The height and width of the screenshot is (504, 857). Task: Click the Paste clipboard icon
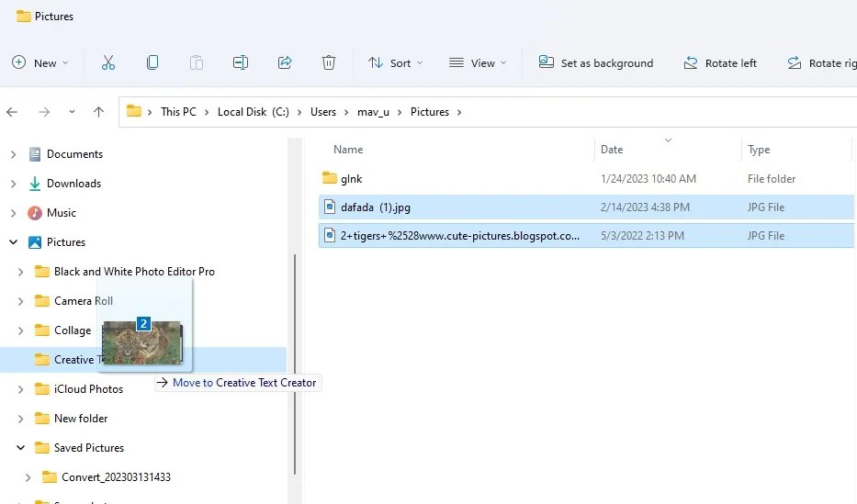[x=197, y=62]
